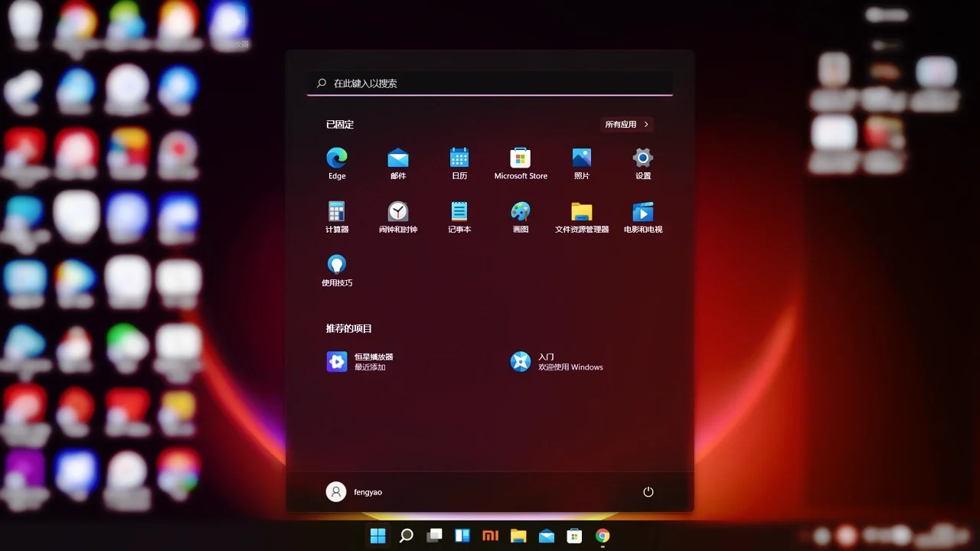This screenshot has width=980, height=551.
Task: Open recommended item 恒星播放器
Action: click(x=360, y=362)
